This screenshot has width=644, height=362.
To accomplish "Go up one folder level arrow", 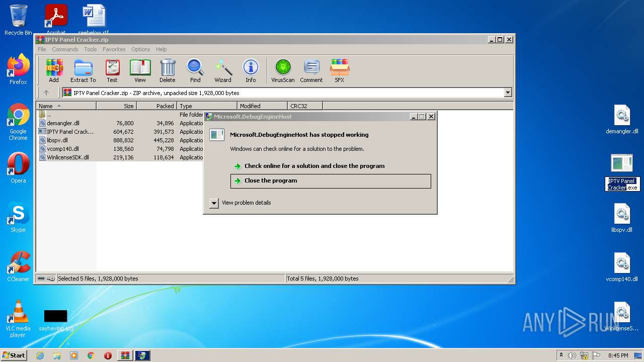I will [x=46, y=93].
